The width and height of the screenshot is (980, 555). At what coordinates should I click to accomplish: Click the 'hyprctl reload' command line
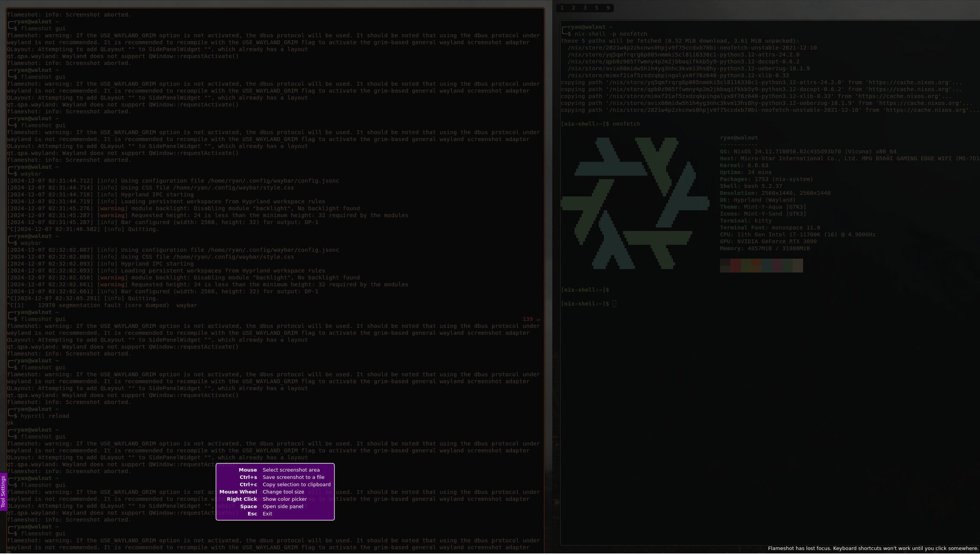pyautogui.click(x=45, y=417)
